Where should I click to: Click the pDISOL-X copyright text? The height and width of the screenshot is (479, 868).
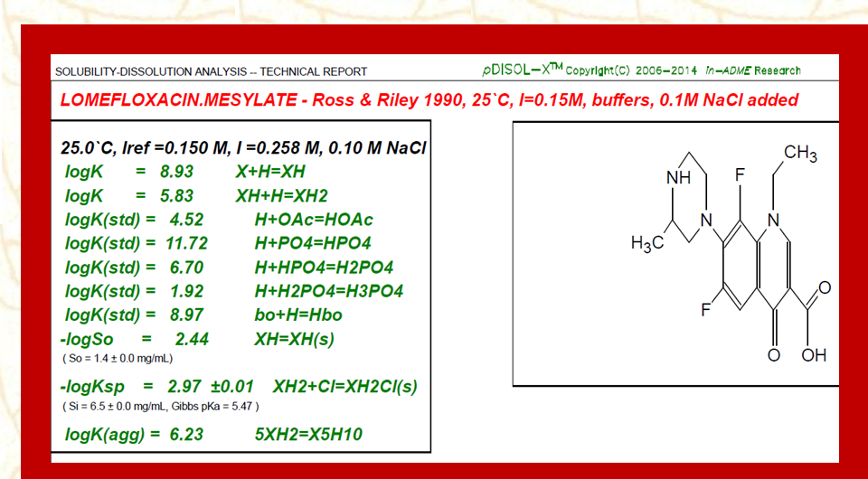click(641, 70)
